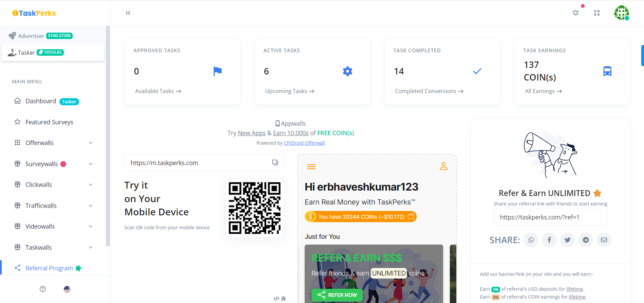Click the gear icon in Active Tasks card
Screen dimensions: 644x303
coord(347,71)
